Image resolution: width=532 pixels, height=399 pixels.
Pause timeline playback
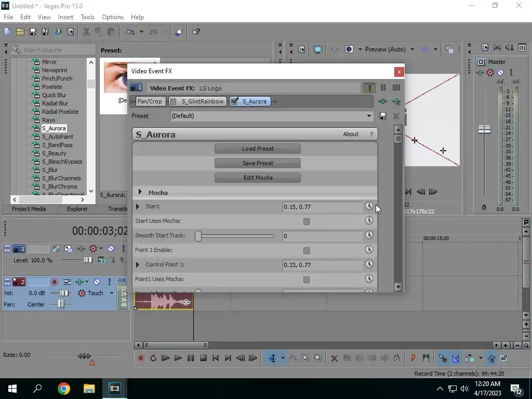[x=191, y=358]
